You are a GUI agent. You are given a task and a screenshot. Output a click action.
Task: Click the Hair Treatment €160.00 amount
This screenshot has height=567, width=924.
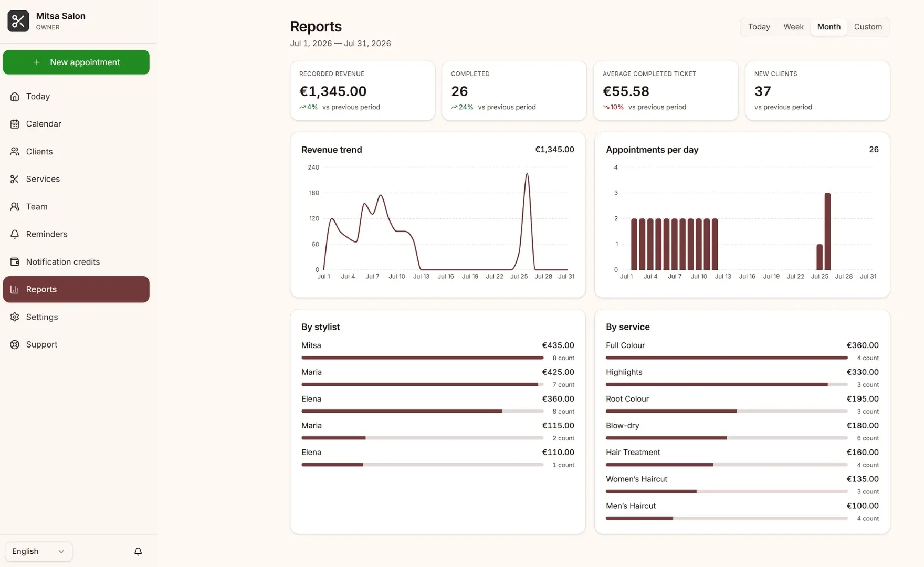863,453
